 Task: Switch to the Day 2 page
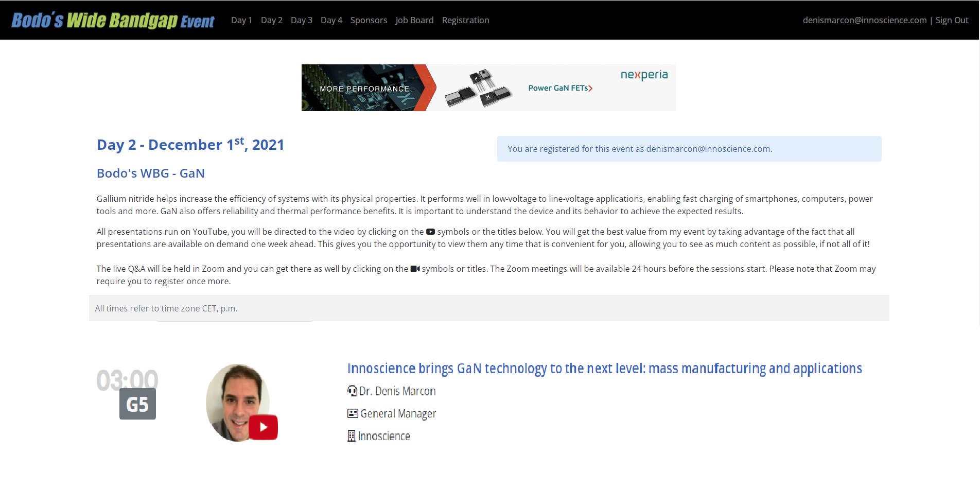pyautogui.click(x=271, y=20)
